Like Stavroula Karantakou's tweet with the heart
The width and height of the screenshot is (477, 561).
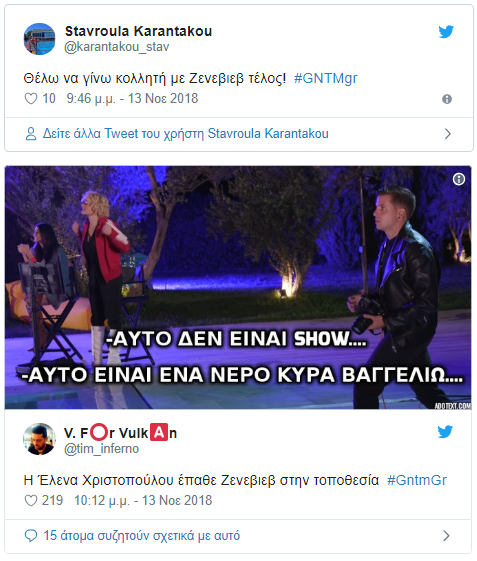click(31, 98)
